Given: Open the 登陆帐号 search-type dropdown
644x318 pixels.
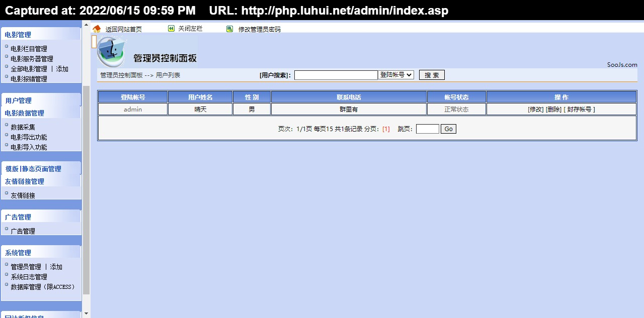Looking at the screenshot, I should pyautogui.click(x=395, y=75).
